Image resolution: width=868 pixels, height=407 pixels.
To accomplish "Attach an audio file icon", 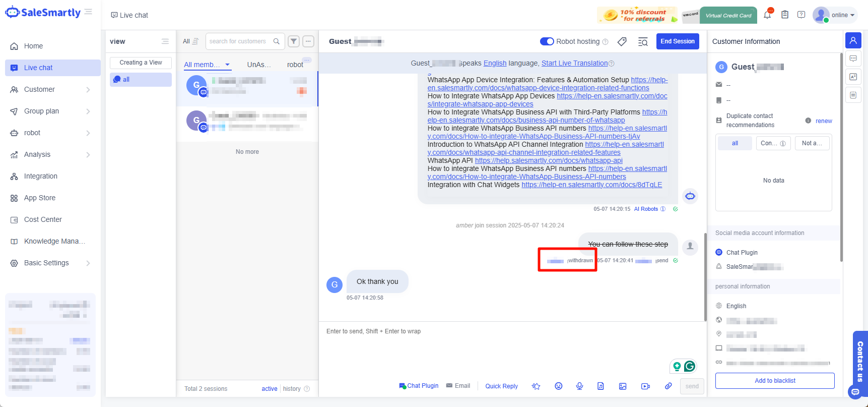I will click(600, 386).
